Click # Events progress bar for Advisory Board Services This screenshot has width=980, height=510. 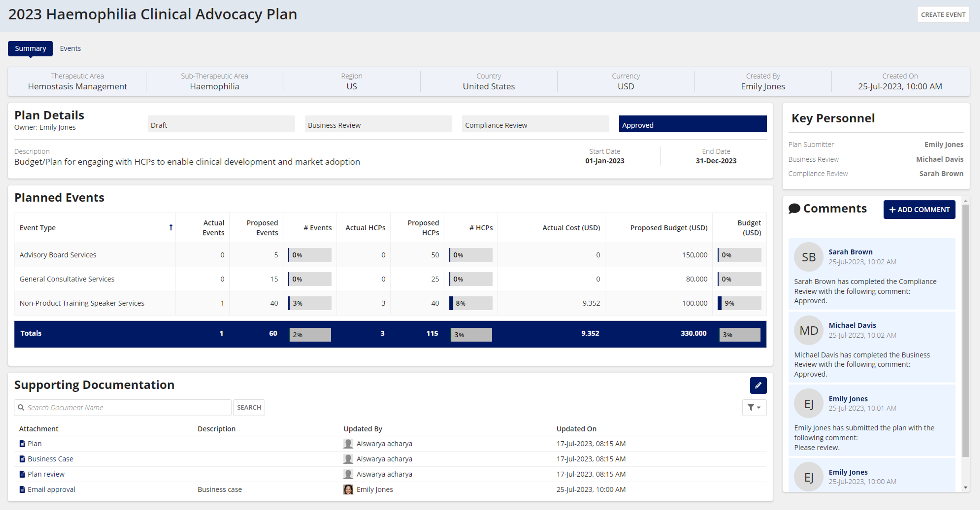point(310,255)
